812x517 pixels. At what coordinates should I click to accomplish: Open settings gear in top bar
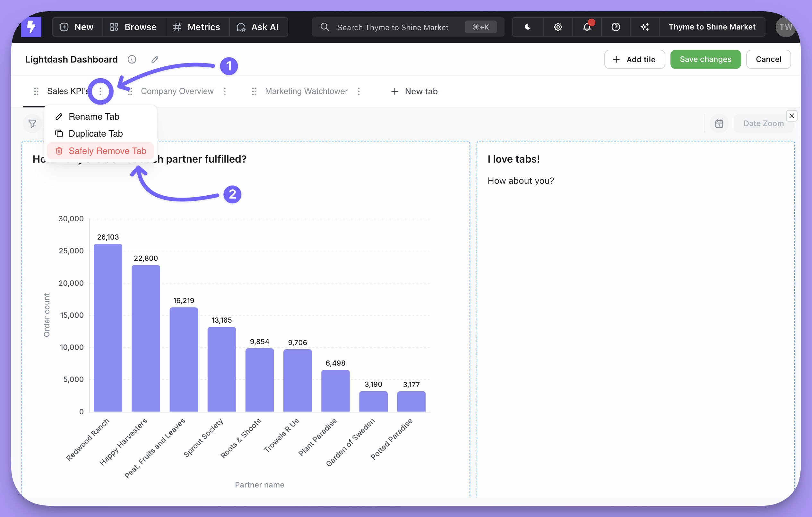click(558, 27)
